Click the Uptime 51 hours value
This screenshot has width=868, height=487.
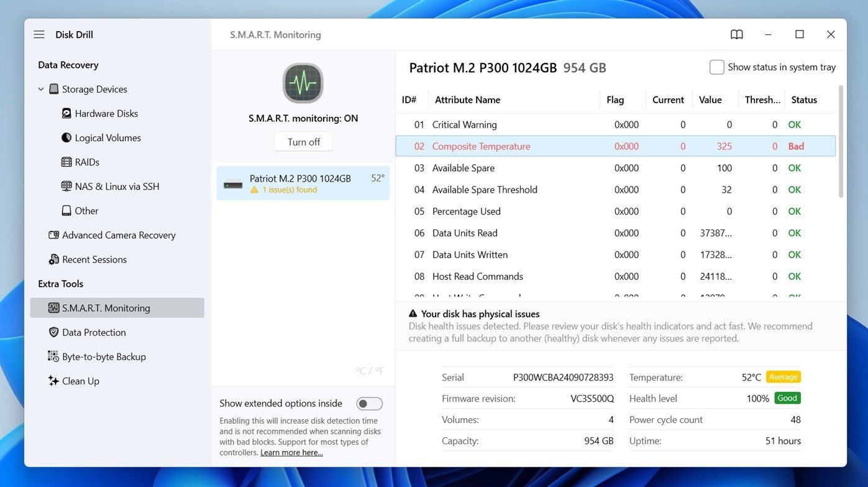[783, 441]
